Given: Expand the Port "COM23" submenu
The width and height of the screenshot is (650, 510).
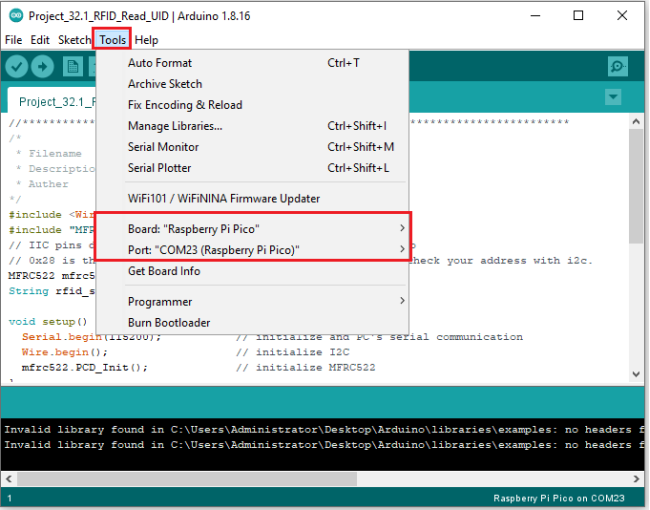Looking at the screenshot, I should point(252,250).
